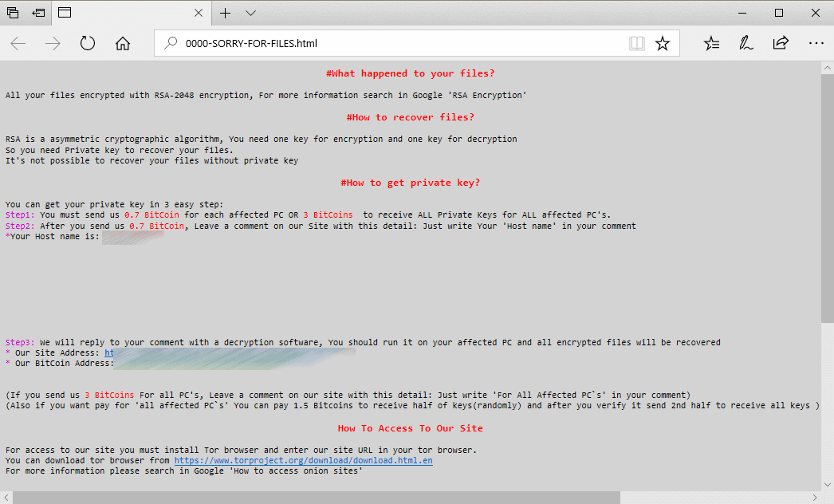Add this page to favorites
This screenshot has width=834, height=504.
tap(663, 43)
